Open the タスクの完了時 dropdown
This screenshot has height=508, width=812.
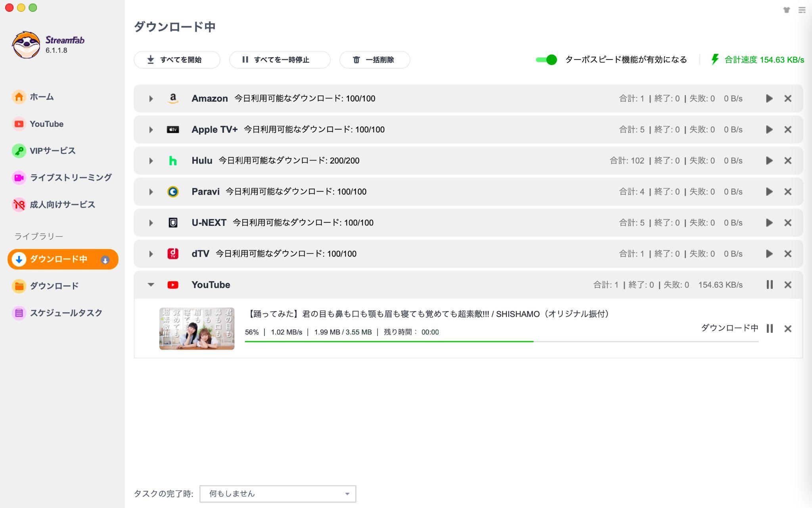tap(278, 494)
